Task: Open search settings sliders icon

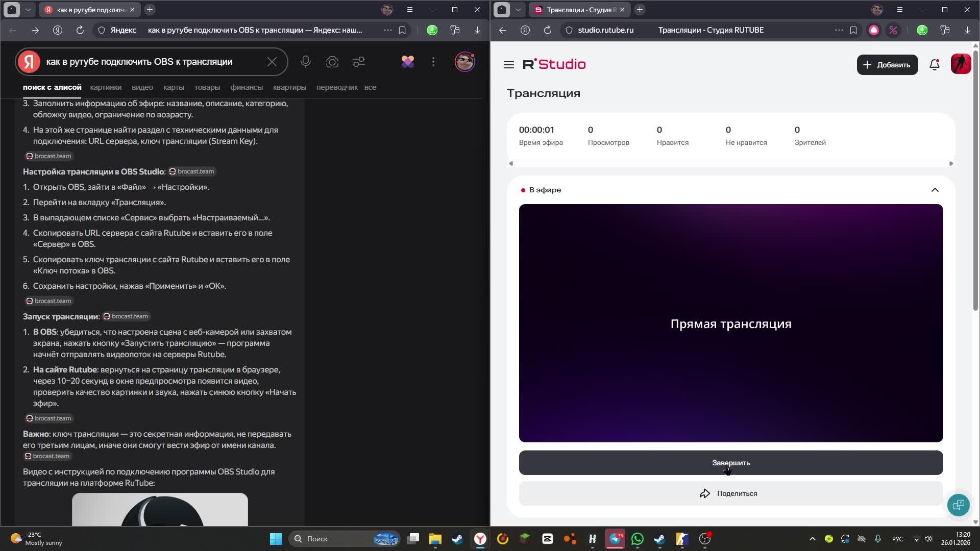Action: pyautogui.click(x=359, y=62)
